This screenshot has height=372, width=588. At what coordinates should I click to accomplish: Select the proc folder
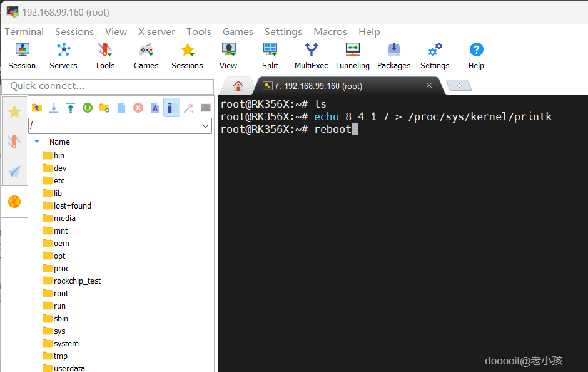[56, 269]
